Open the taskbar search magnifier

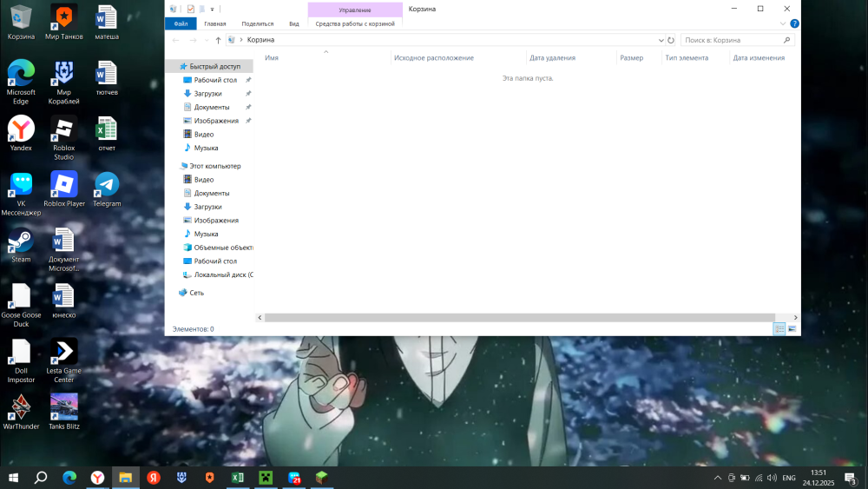click(41, 478)
